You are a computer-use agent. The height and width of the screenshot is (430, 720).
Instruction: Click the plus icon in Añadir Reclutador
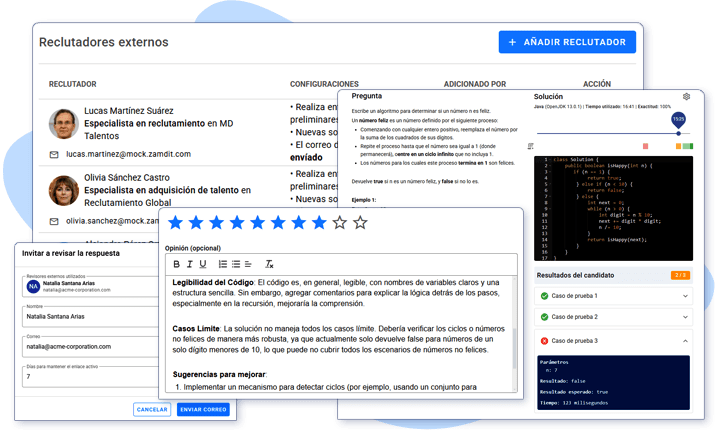(x=512, y=42)
